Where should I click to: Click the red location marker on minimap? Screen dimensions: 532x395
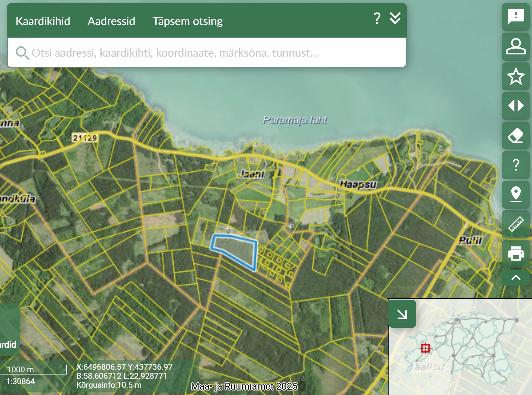425,348
